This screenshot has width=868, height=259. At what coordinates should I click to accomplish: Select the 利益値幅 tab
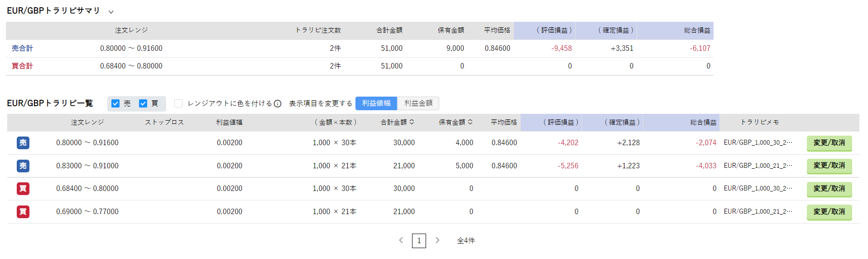coord(376,103)
